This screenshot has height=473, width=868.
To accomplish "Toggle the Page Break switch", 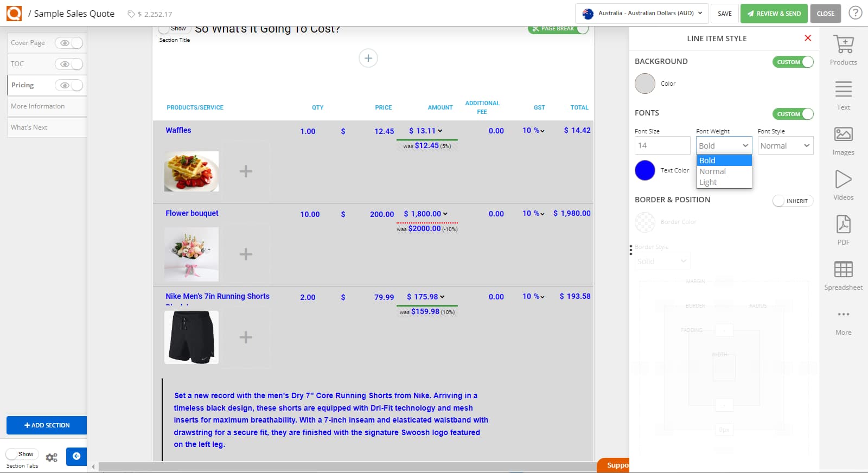I will 558,29.
